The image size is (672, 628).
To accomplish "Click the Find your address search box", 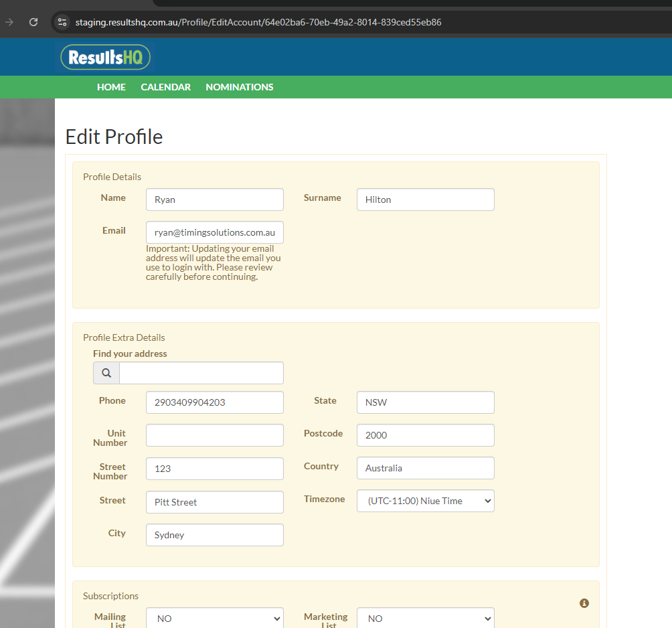I will click(201, 373).
